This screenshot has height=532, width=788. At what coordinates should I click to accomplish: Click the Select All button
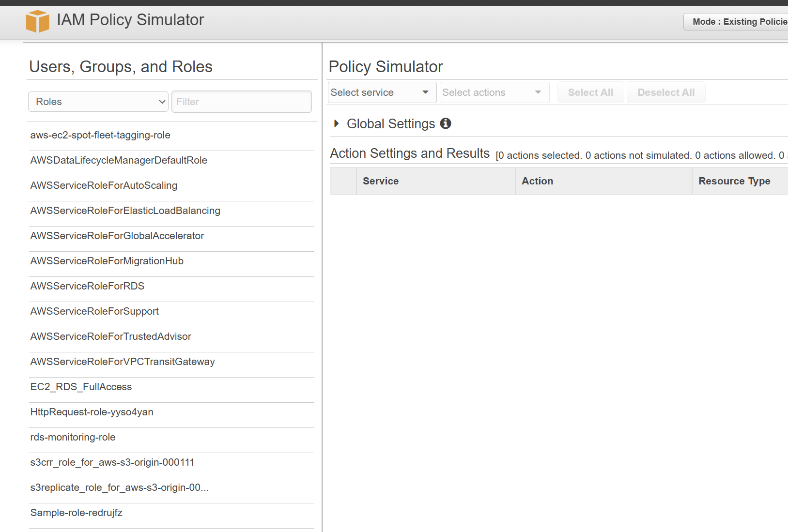point(590,92)
